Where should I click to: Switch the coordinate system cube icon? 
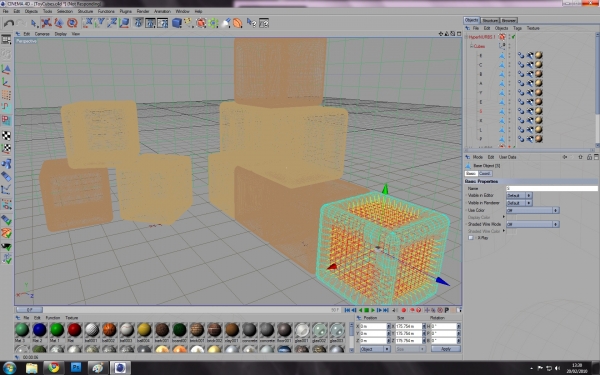pyautogui.click(x=124, y=23)
